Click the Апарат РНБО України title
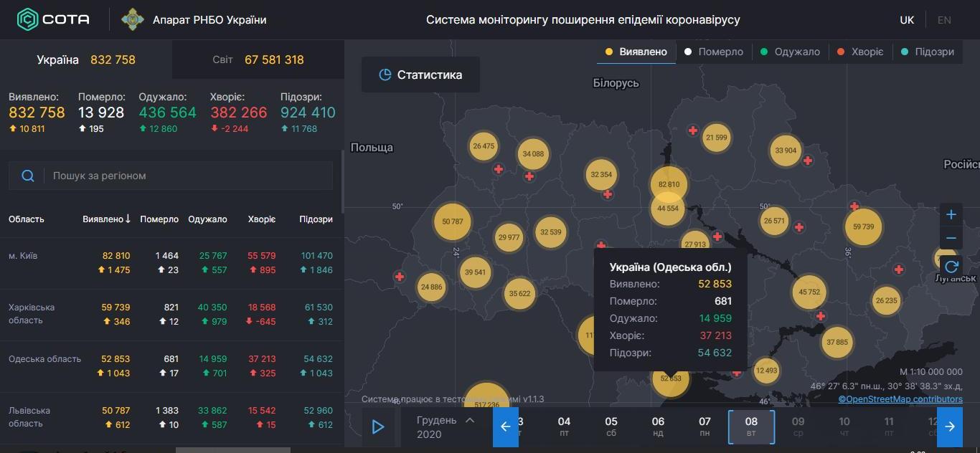Image resolution: width=980 pixels, height=453 pixels. click(209, 20)
